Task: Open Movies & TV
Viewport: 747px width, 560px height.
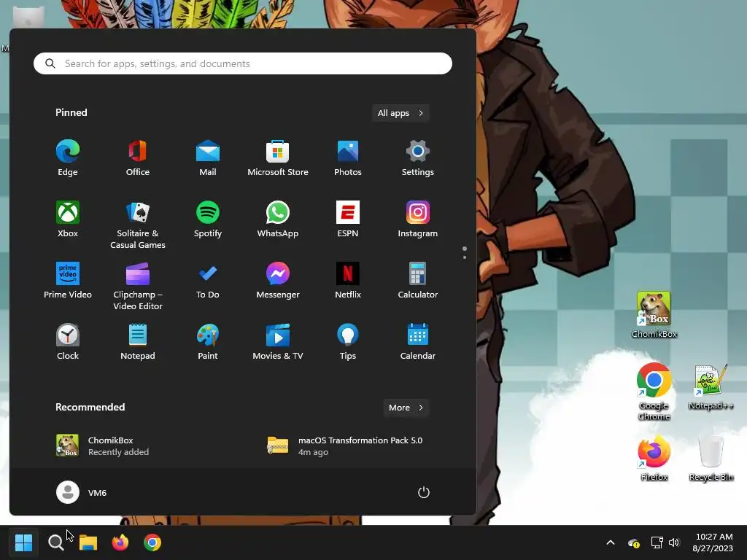Action: [x=278, y=342]
